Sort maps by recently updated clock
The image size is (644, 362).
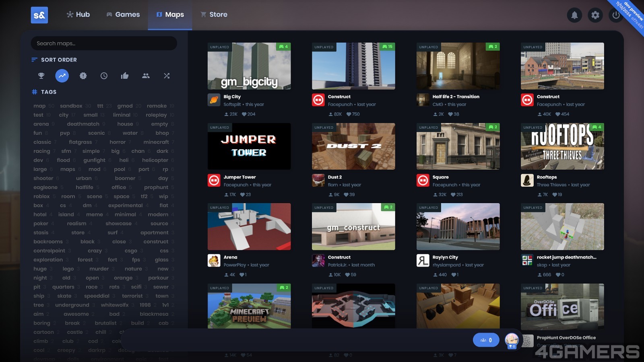pos(104,76)
